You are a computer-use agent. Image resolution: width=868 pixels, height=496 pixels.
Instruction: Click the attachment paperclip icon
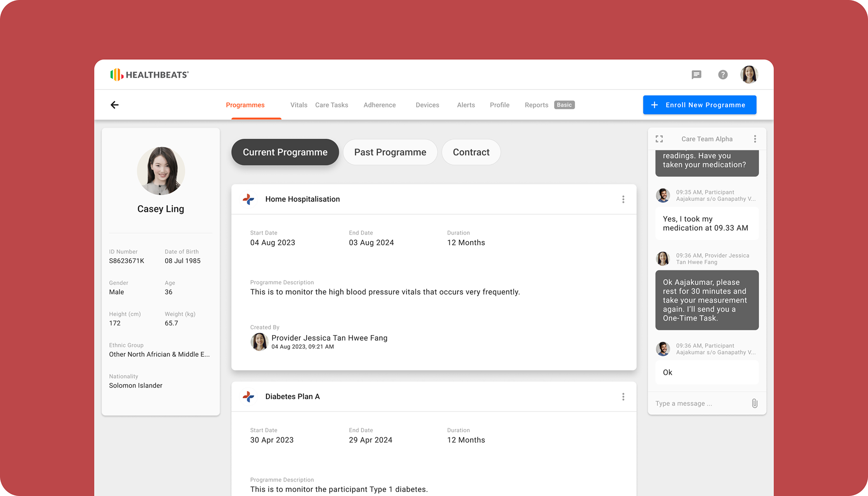(x=755, y=403)
